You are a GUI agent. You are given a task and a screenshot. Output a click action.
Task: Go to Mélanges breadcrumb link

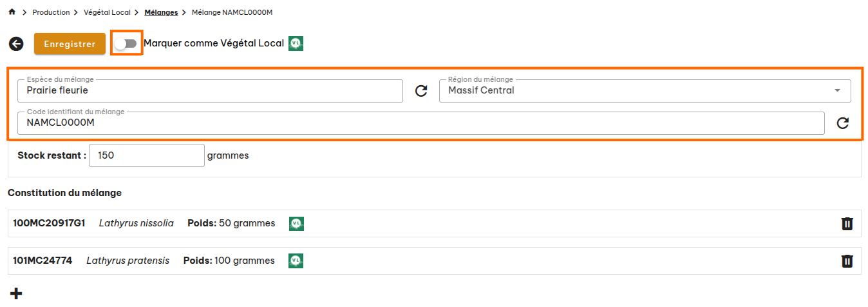(x=161, y=12)
